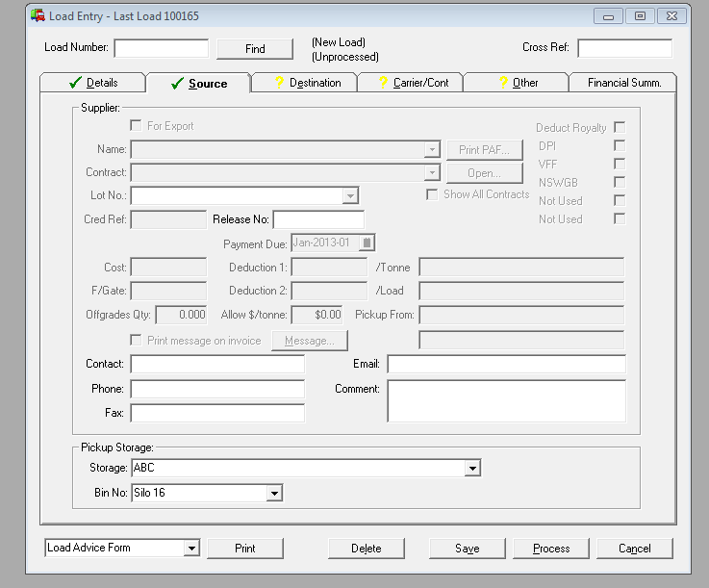
Task: Enable the Deduct Royalty checkbox
Action: [x=620, y=128]
